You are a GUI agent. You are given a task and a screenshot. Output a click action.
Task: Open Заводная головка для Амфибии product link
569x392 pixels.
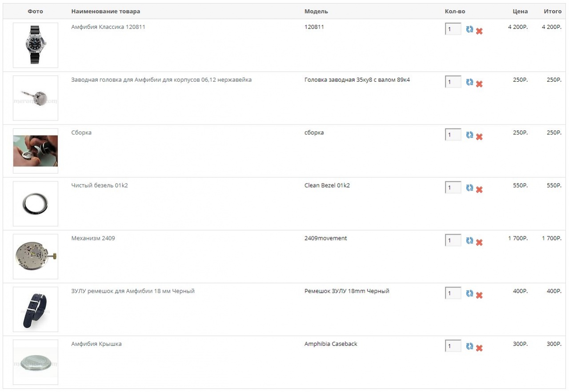161,80
